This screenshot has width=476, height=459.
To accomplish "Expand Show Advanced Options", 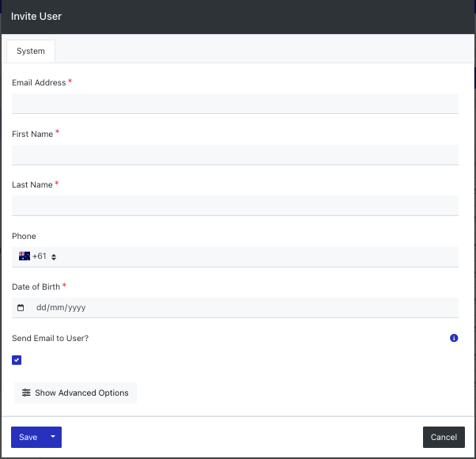I will tap(75, 393).
